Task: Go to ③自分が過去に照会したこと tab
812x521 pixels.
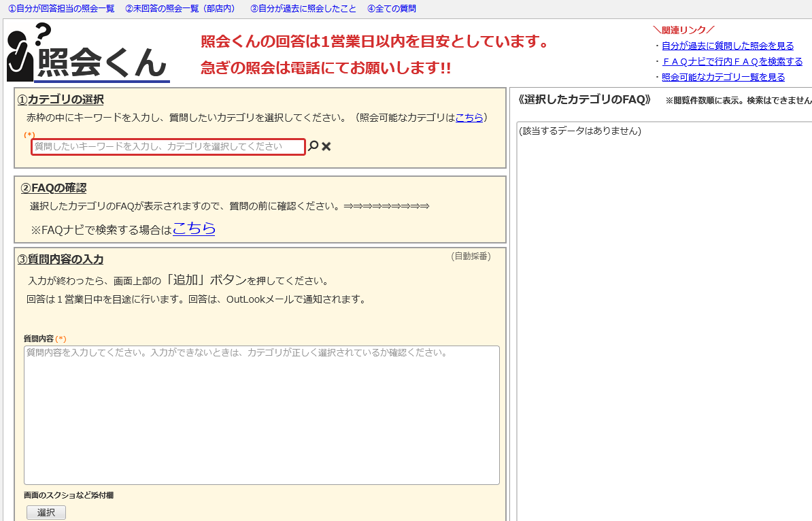Action: 303,9
